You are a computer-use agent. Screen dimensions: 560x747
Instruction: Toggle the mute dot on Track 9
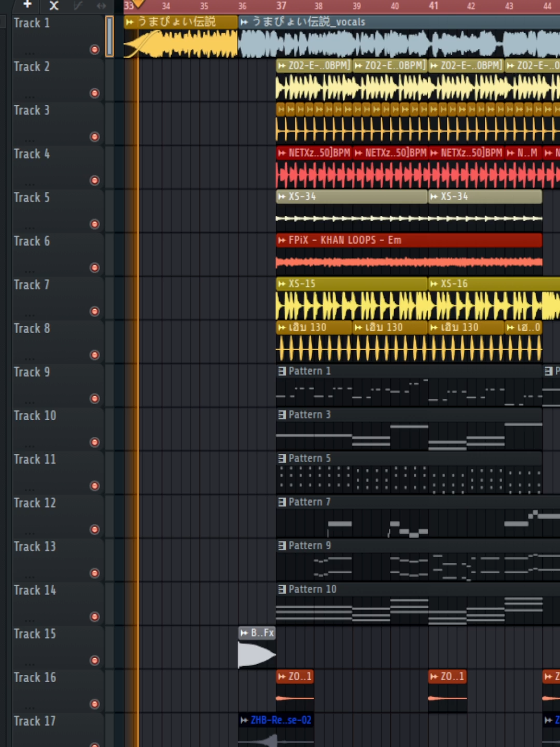click(95, 398)
